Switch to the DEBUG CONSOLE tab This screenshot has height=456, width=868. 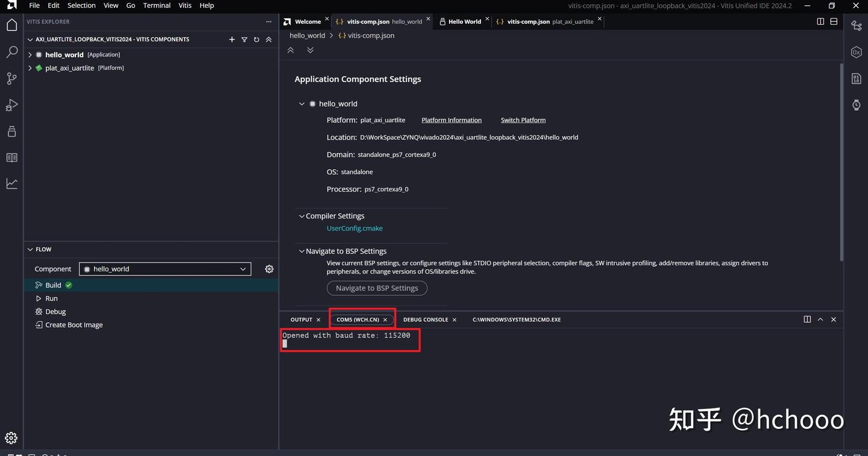pyautogui.click(x=426, y=320)
